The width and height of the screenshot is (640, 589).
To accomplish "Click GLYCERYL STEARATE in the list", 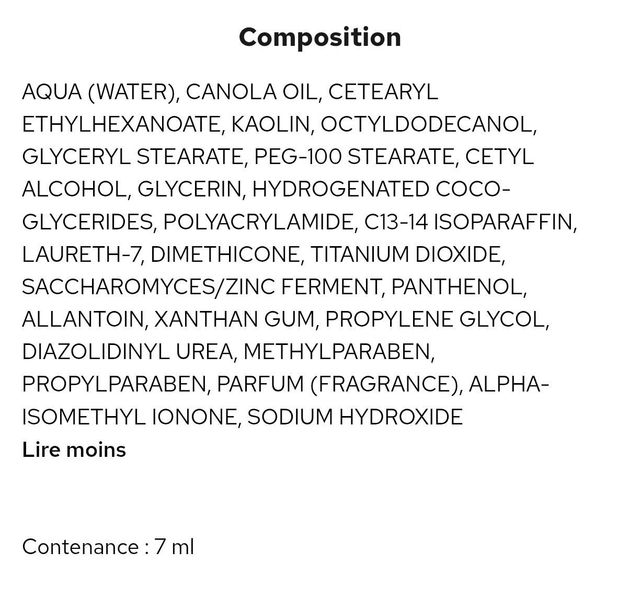I will coord(133,157).
